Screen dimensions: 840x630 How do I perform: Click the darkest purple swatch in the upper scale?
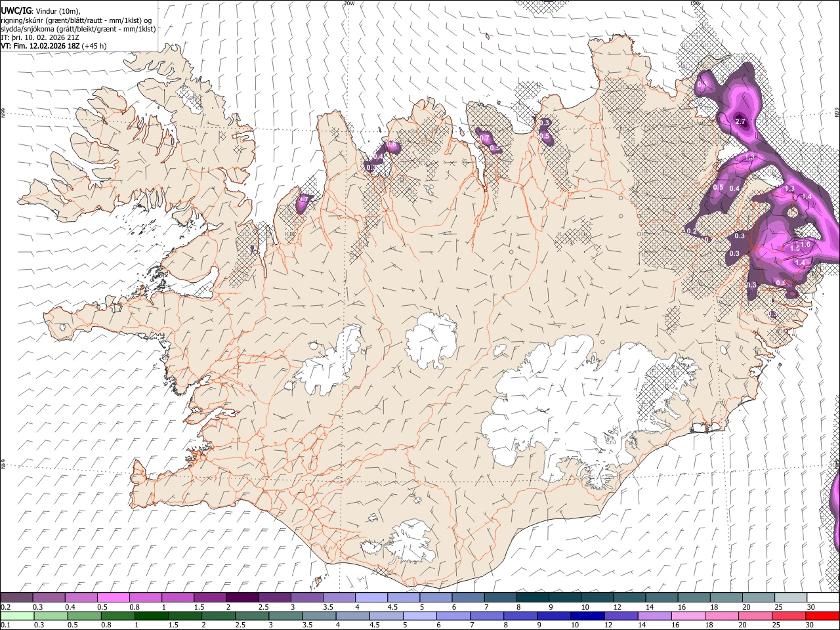242,597
